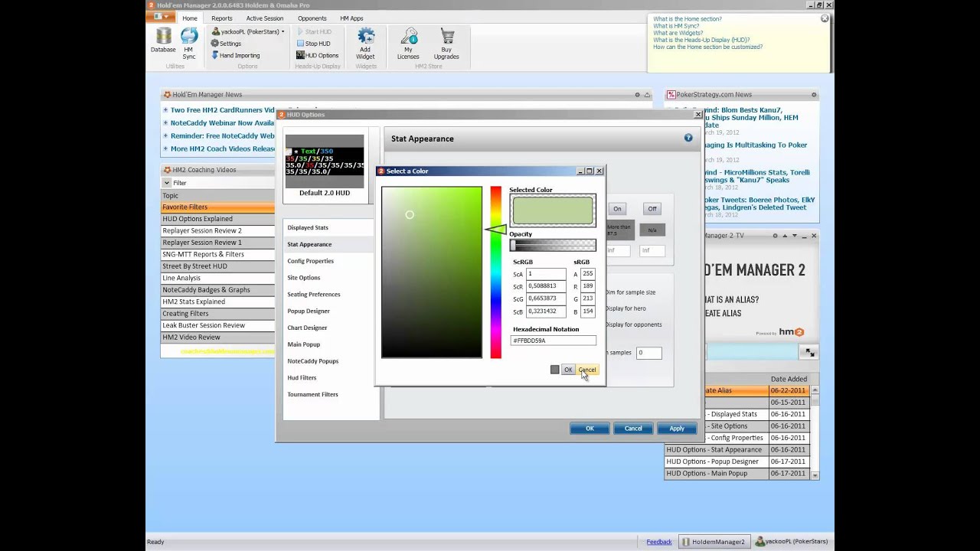The image size is (980, 551).
Task: Close the help tips panel
Action: click(x=825, y=18)
